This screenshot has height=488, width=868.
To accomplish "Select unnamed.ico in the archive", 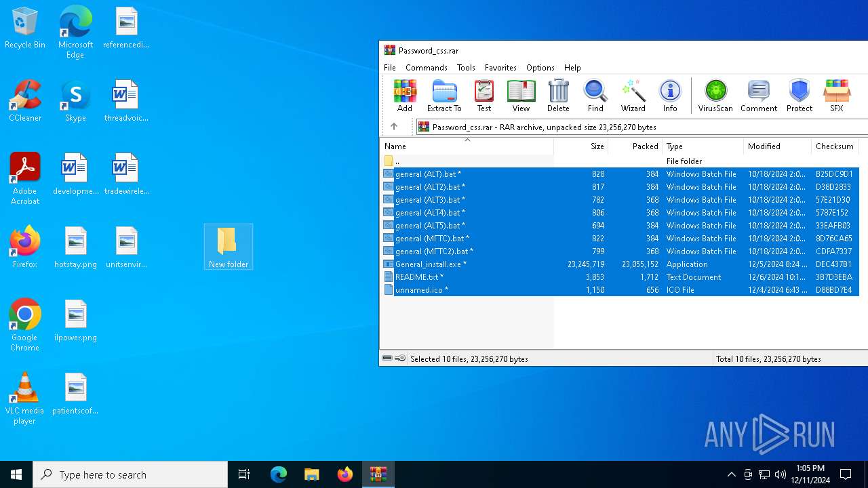I will click(620, 290).
